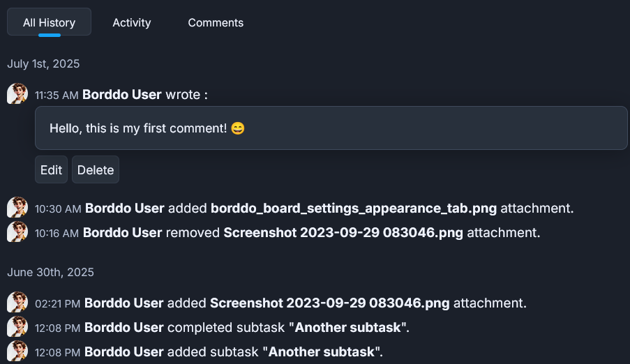Image resolution: width=630 pixels, height=364 pixels.
Task: Click the avatar beside the 11:35 AM comment
Action: pos(17,94)
